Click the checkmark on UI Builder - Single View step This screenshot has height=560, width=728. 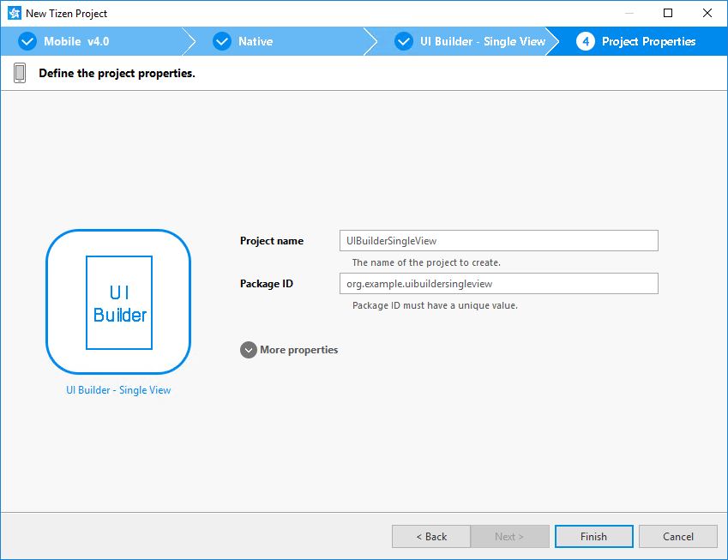pyautogui.click(x=403, y=40)
